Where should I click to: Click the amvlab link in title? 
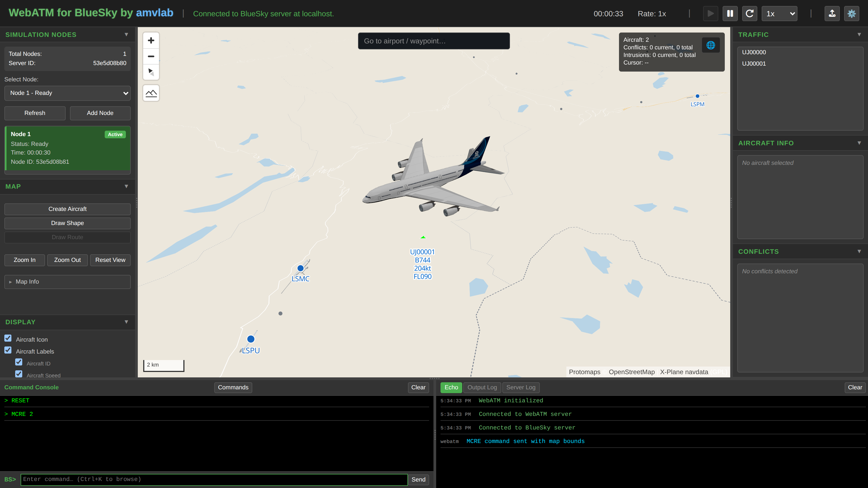154,13
